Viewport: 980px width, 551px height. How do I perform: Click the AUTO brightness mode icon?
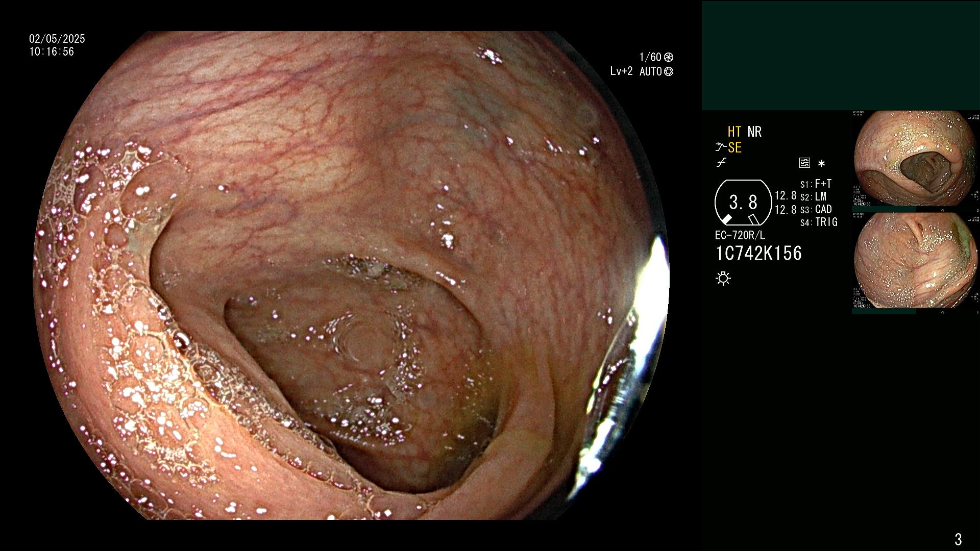point(669,71)
